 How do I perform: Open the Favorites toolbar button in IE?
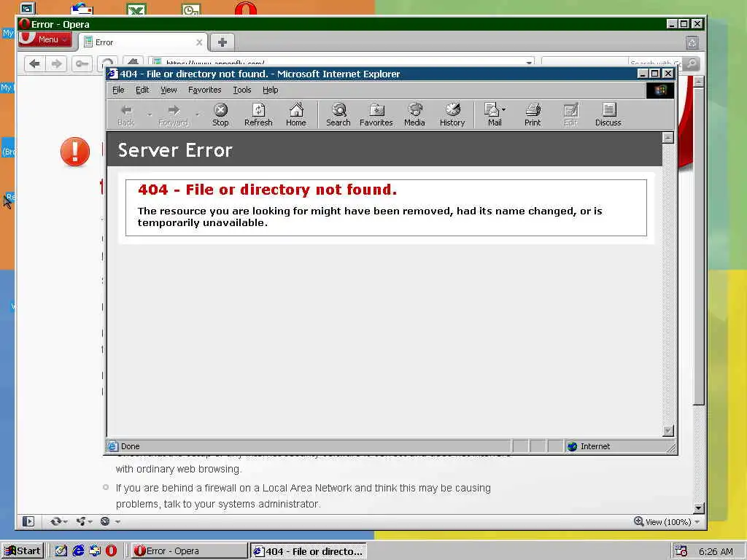[376, 114]
